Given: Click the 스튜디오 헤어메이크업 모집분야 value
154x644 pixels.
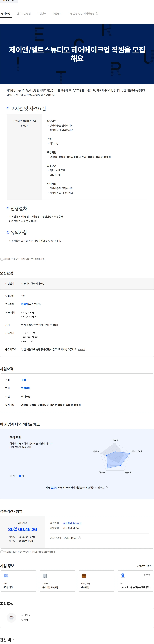Looking at the screenshot, I should tap(33, 284).
